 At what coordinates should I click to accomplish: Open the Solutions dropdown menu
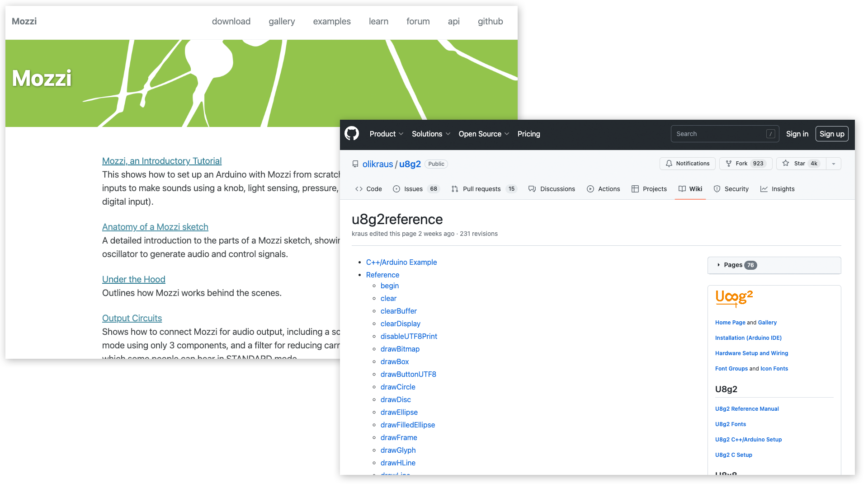pos(431,134)
